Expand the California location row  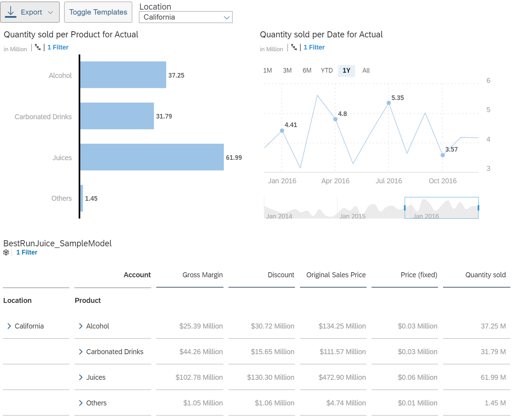9,326
